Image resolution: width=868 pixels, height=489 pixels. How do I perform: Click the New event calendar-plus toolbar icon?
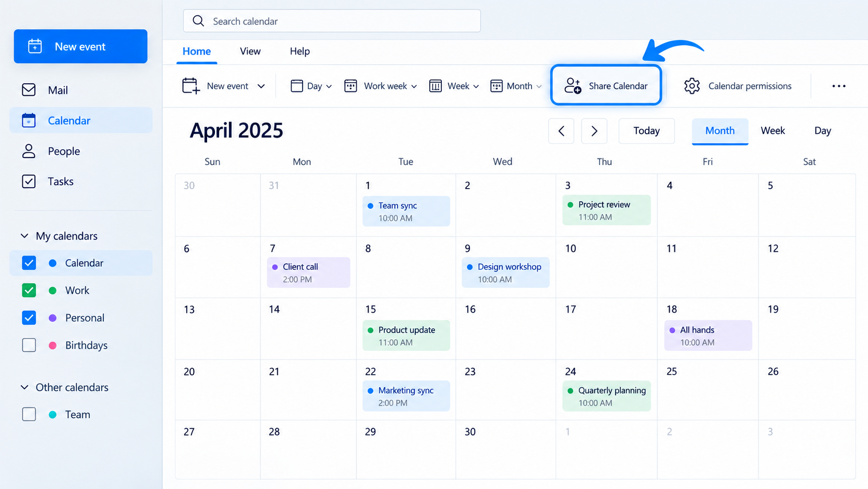click(x=191, y=86)
